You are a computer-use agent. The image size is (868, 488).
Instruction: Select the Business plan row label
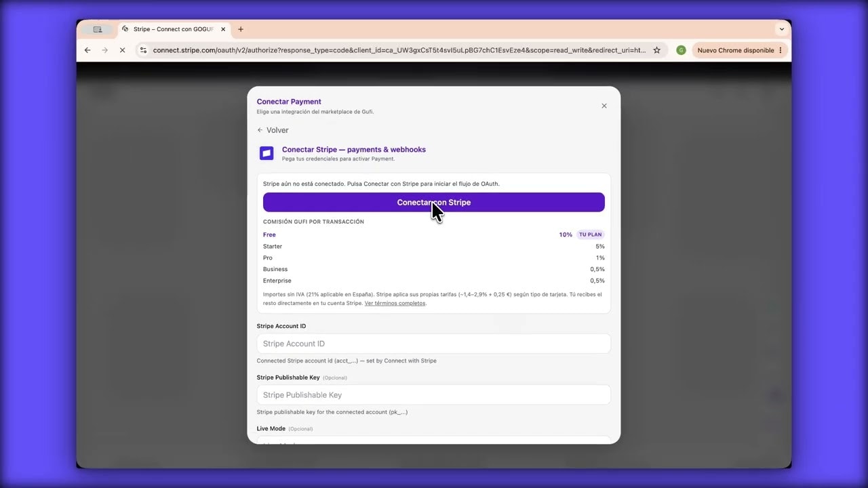(x=275, y=269)
